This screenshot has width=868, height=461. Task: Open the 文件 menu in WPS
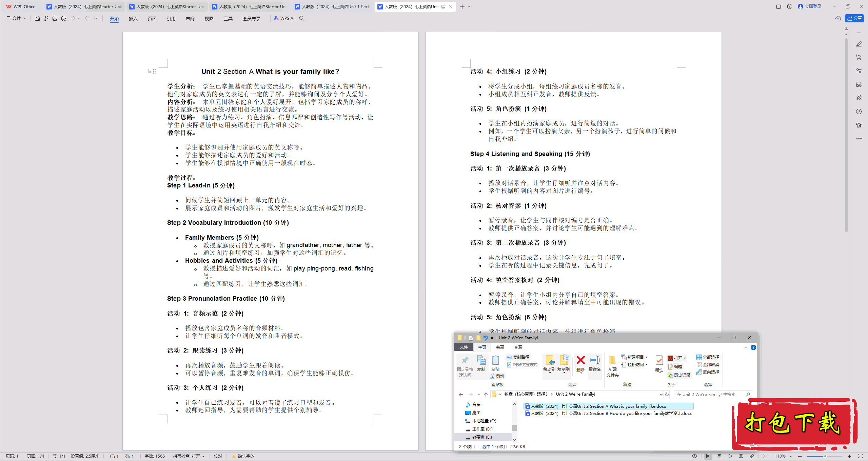click(x=16, y=18)
